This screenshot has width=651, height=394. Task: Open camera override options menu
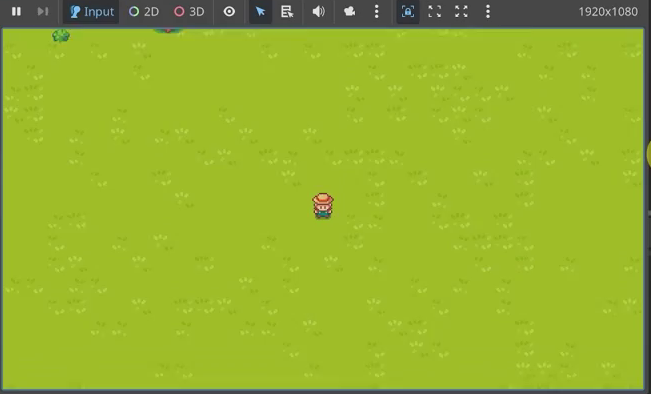[377, 11]
